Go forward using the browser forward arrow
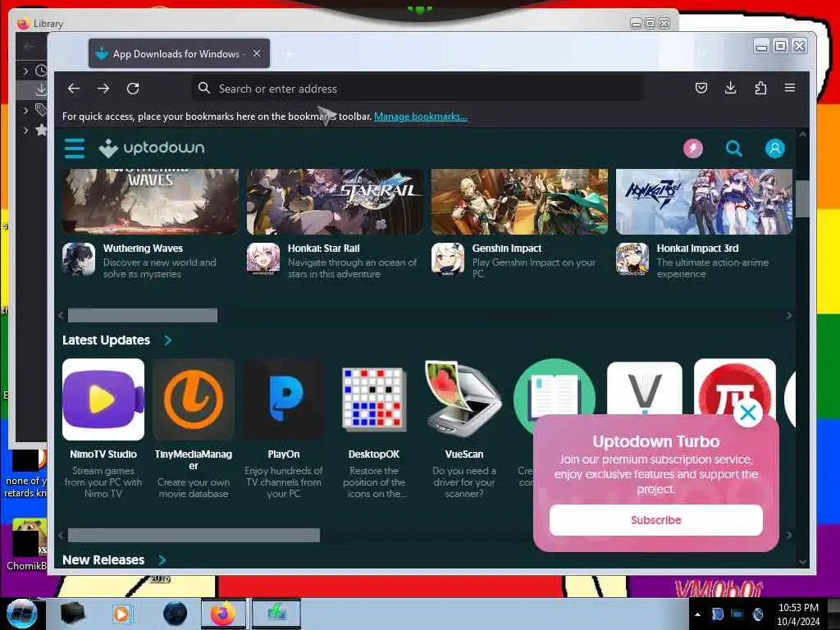The width and height of the screenshot is (840, 630). point(103,89)
